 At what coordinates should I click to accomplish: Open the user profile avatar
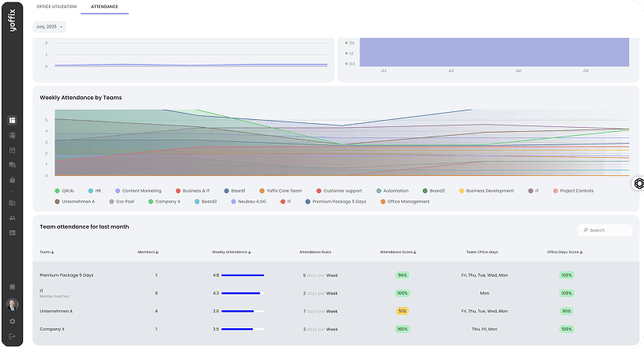[x=13, y=305]
